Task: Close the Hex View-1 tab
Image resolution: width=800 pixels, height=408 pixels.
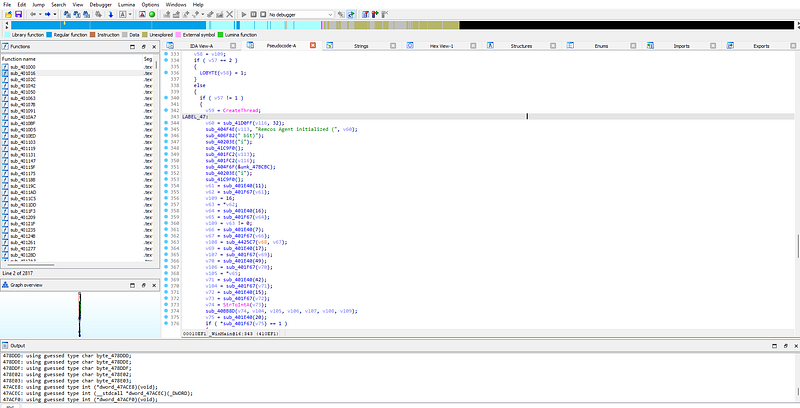Action: tap(473, 45)
